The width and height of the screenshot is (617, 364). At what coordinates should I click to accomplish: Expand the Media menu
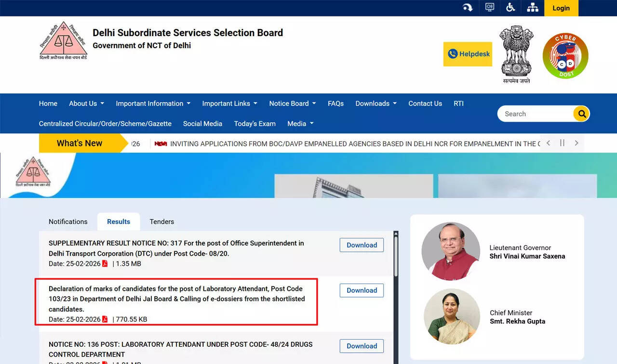pos(300,124)
